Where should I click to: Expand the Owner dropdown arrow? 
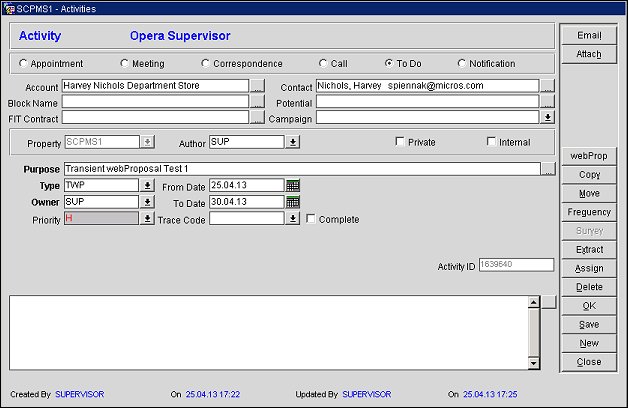(x=147, y=202)
